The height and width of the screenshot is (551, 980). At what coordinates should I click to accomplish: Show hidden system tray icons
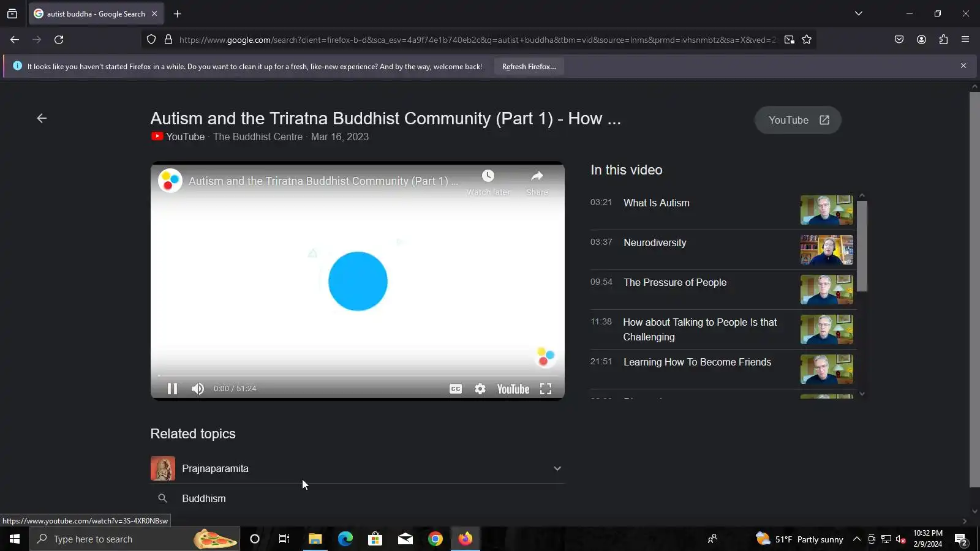coord(857,539)
